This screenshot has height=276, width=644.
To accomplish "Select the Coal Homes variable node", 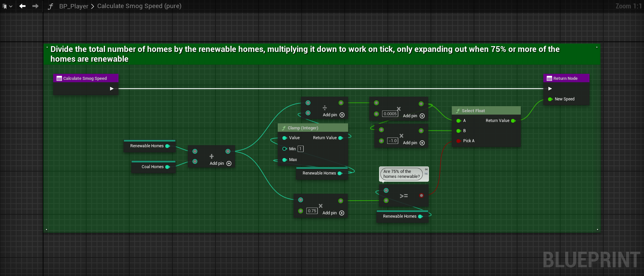I will 153,167.
